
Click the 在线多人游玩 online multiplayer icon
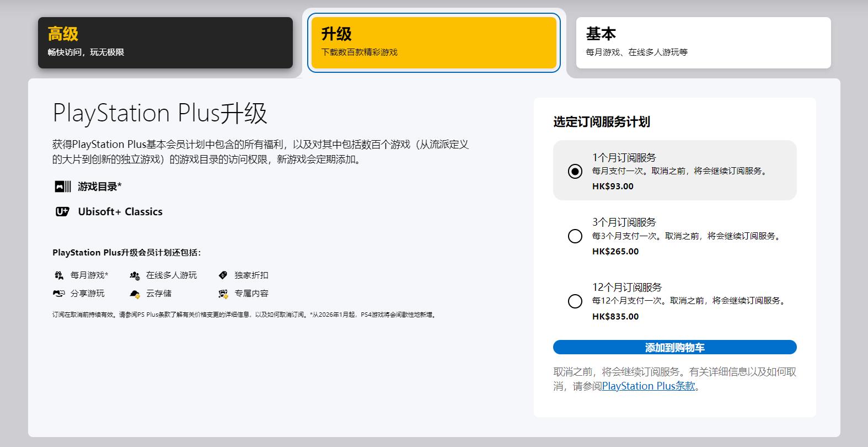click(x=135, y=275)
